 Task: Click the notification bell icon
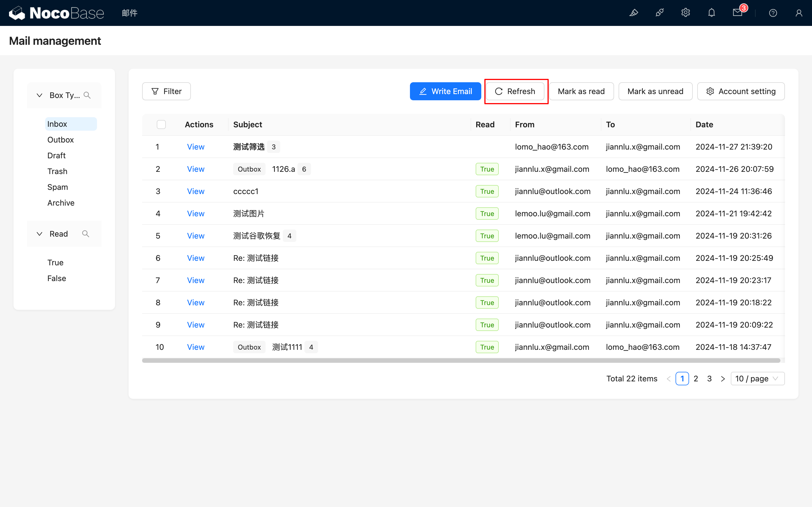point(711,13)
